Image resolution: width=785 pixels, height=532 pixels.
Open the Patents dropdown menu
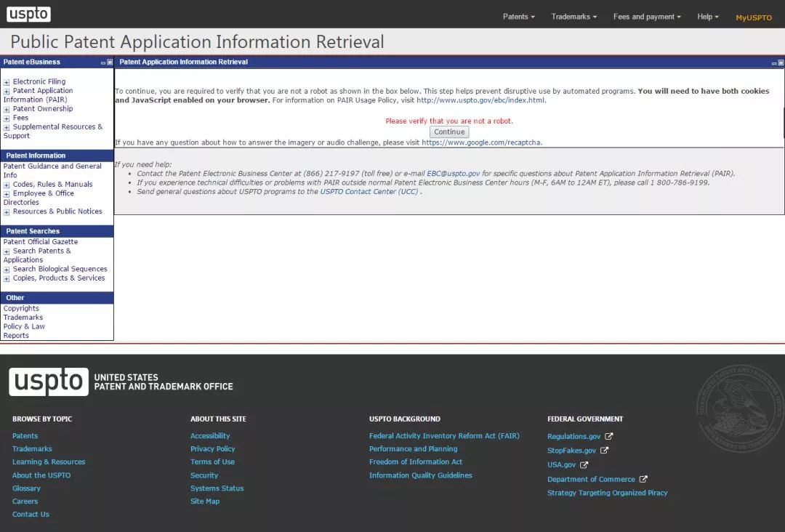tap(518, 17)
